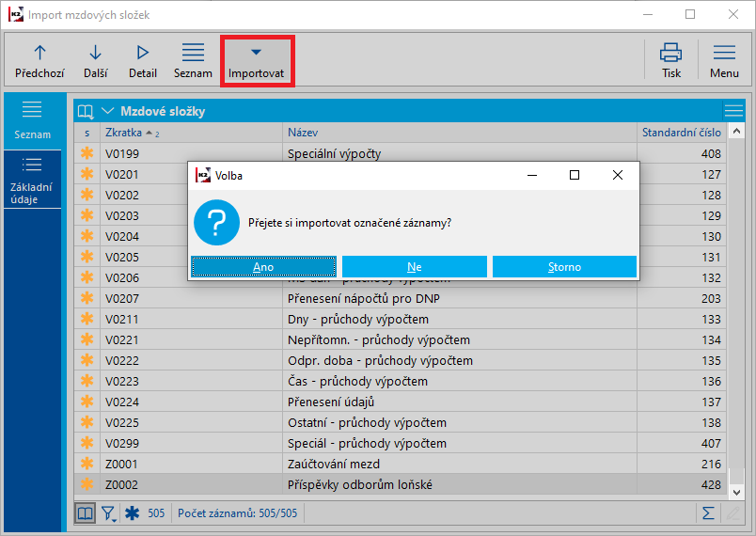Minimize the Volba dialog
This screenshot has height=536, width=756.
pyautogui.click(x=532, y=176)
